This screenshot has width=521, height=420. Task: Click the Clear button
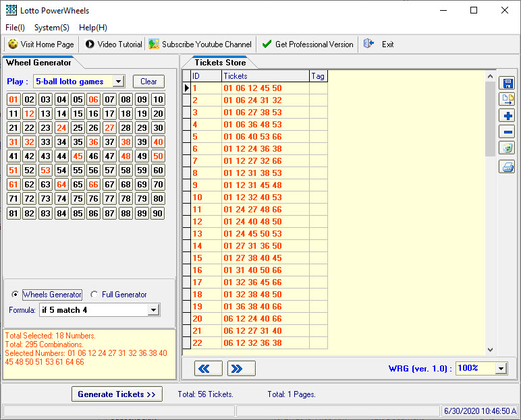[148, 82]
